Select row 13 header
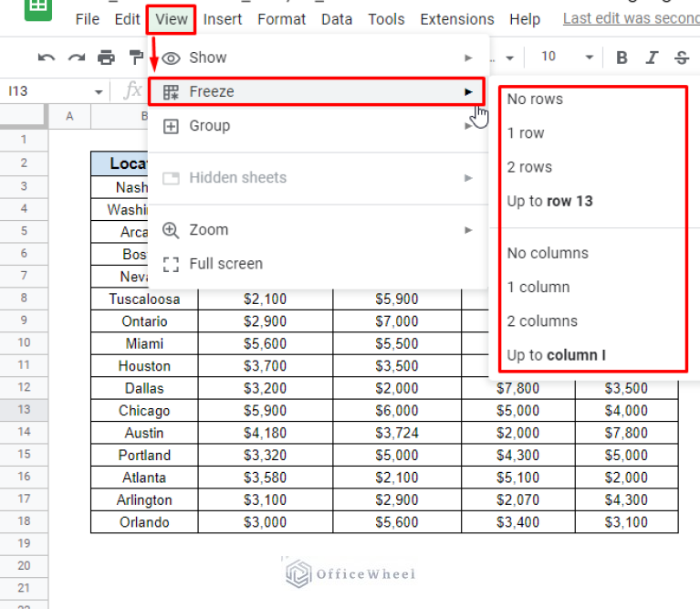The width and height of the screenshot is (700, 609). coord(24,410)
